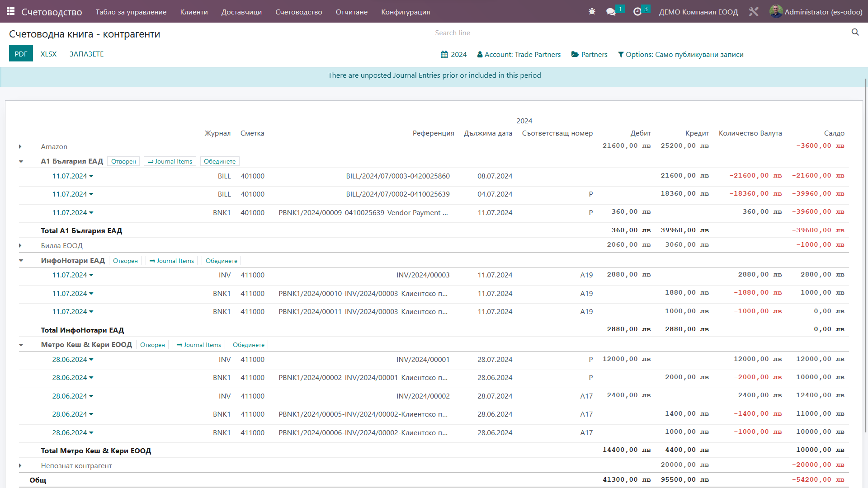Screen dimensions: 868x488
Task: Click the search magnifier icon
Action: click(x=855, y=32)
